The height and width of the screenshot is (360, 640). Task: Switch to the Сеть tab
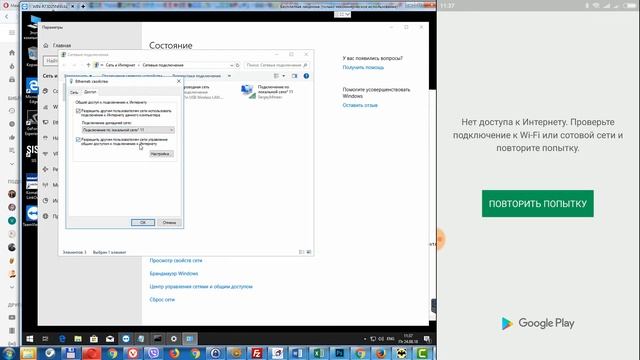74,92
